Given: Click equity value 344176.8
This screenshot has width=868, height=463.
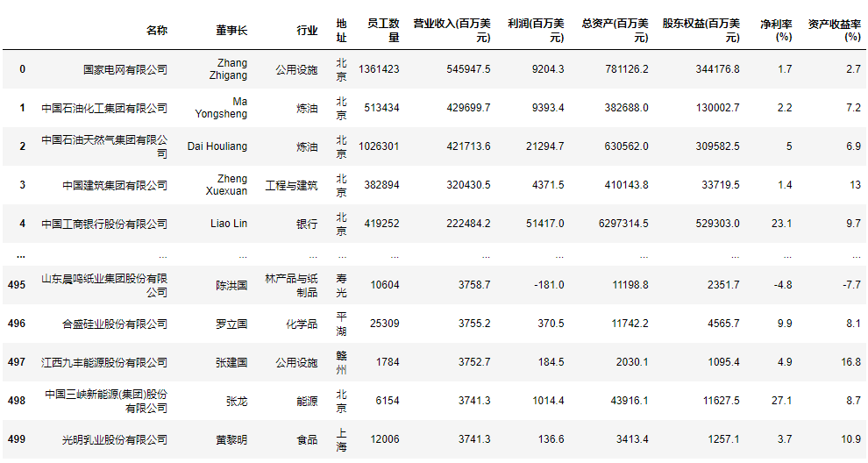Looking at the screenshot, I should pos(717,69).
